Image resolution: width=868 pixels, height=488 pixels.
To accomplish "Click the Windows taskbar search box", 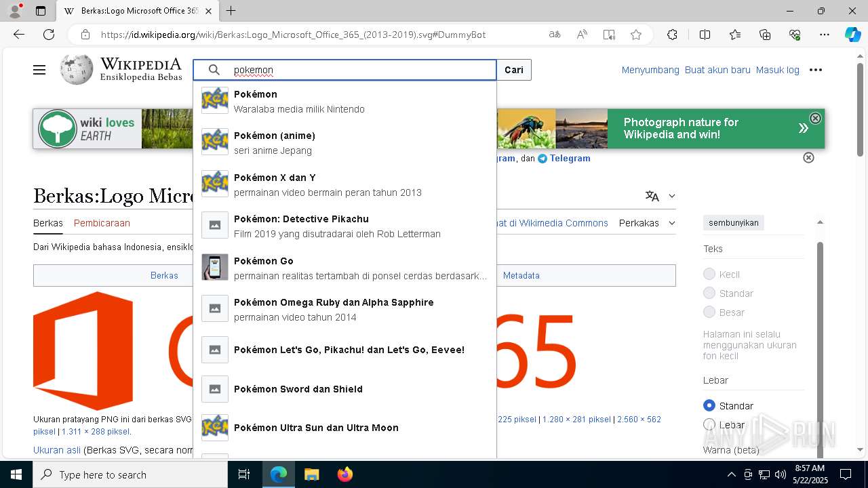I will pyautogui.click(x=130, y=474).
